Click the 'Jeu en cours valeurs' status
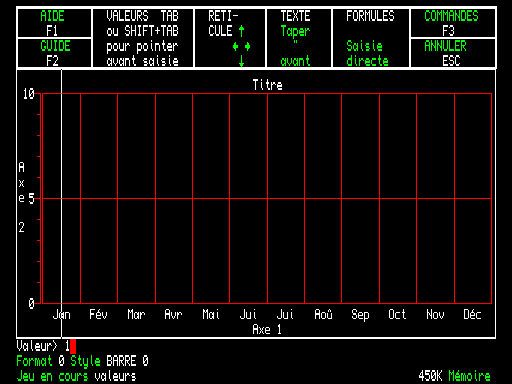Screen dimensions: 512x384 pos(76,376)
